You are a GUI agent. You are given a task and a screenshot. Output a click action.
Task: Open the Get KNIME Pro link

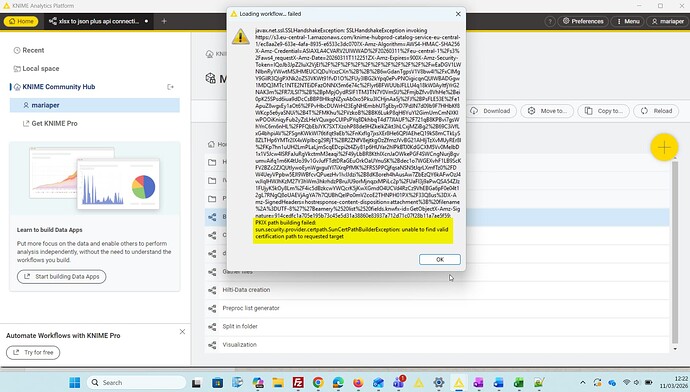click(x=50, y=124)
